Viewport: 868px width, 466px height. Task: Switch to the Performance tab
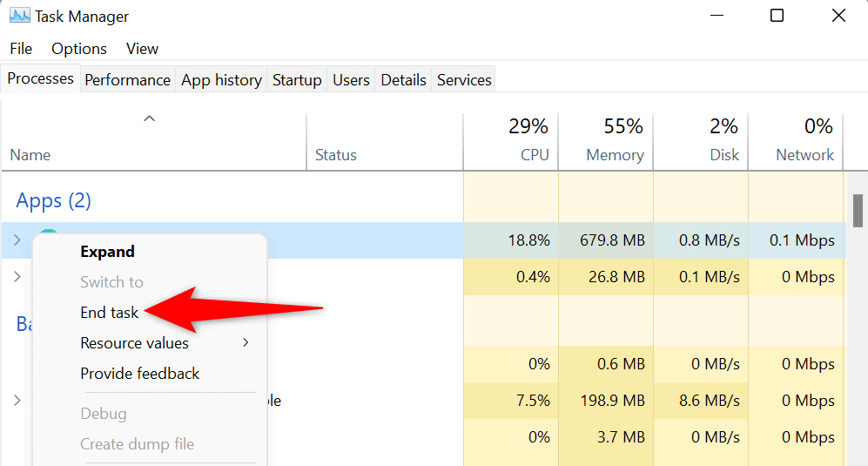click(x=127, y=80)
